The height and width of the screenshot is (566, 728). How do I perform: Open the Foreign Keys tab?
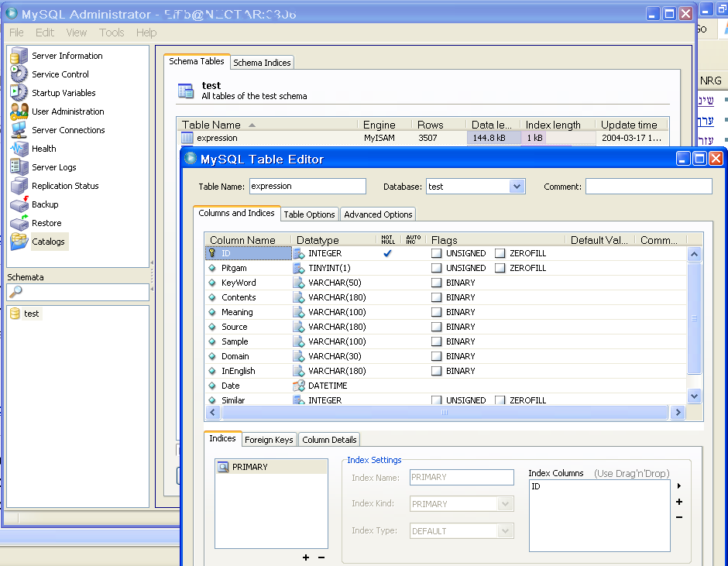269,440
